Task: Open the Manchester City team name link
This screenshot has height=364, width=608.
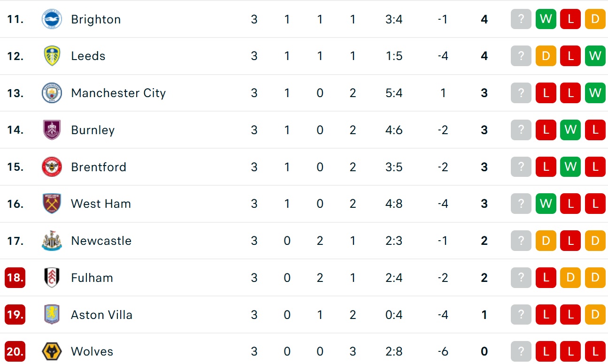Action: (118, 93)
